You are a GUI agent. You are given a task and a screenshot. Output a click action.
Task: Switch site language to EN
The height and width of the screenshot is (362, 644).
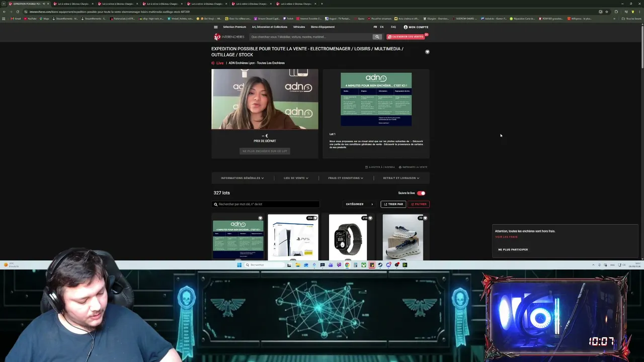[x=381, y=27]
